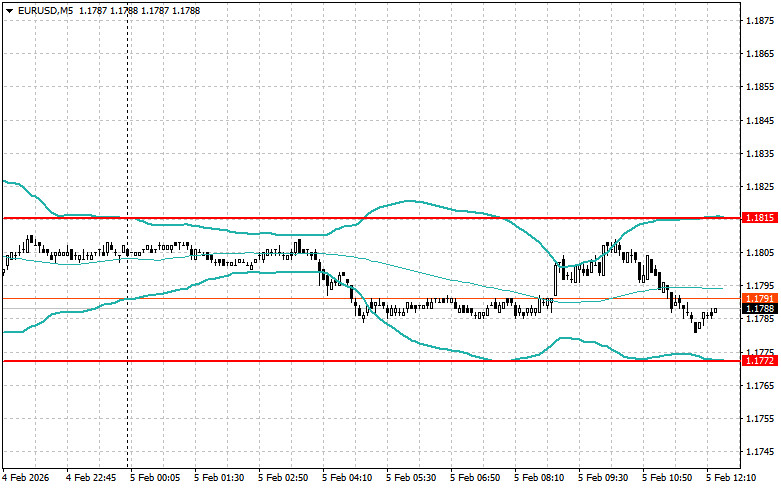Select the 4 Feb 2026 time label
Screen dimensions: 781x489
[26, 478]
